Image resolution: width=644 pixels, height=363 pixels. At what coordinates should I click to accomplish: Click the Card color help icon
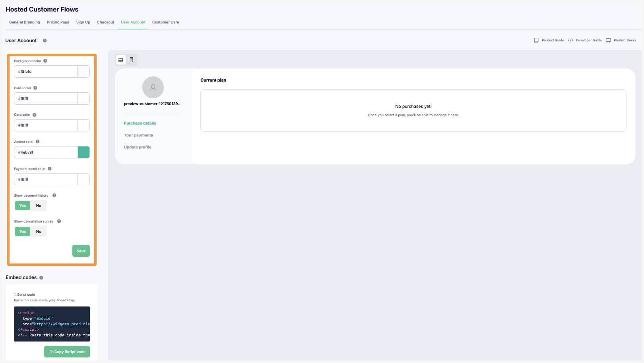35,115
